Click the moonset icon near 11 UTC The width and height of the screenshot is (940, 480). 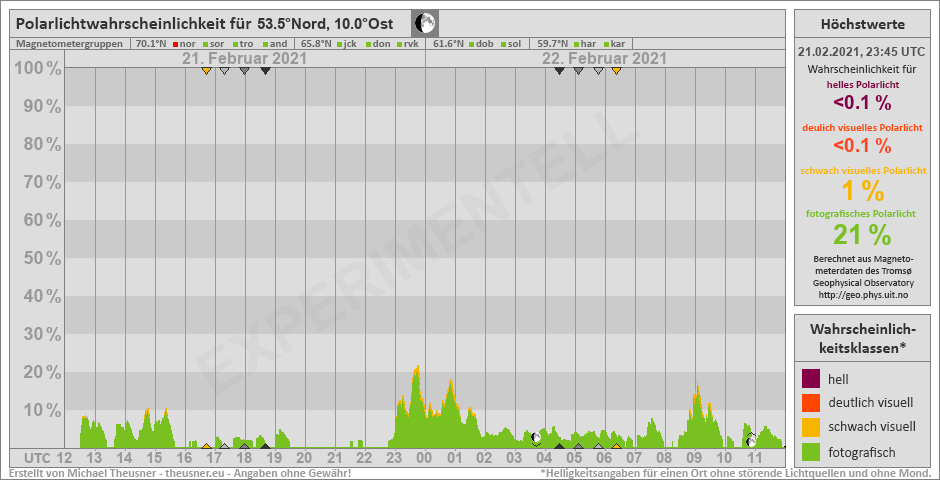pyautogui.click(x=751, y=440)
